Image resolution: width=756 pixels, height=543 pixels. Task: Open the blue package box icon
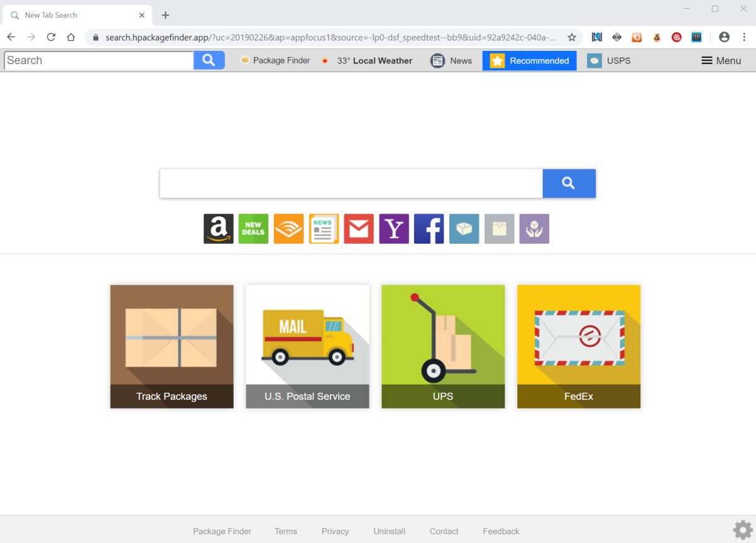click(x=464, y=229)
